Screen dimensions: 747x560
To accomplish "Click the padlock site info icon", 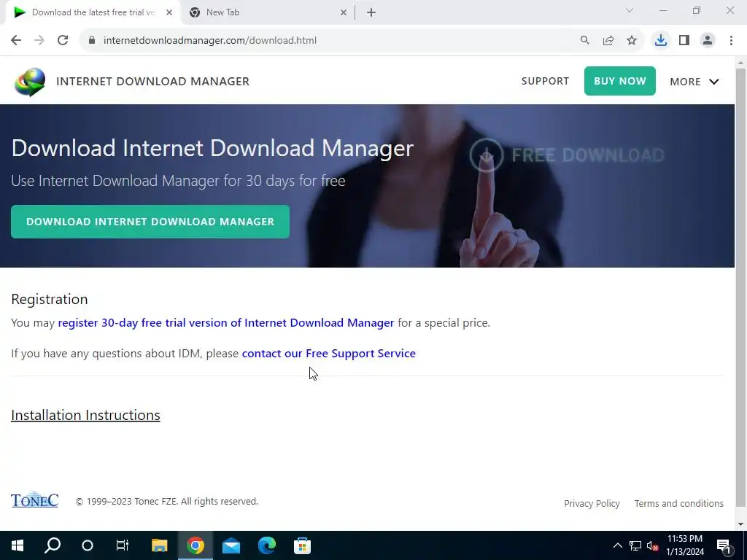I will pyautogui.click(x=92, y=41).
